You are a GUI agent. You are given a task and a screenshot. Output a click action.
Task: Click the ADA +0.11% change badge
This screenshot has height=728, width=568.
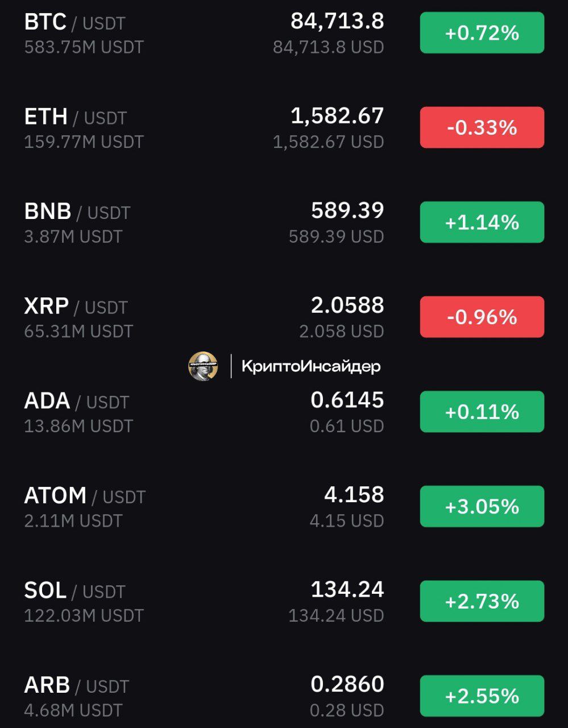(482, 412)
